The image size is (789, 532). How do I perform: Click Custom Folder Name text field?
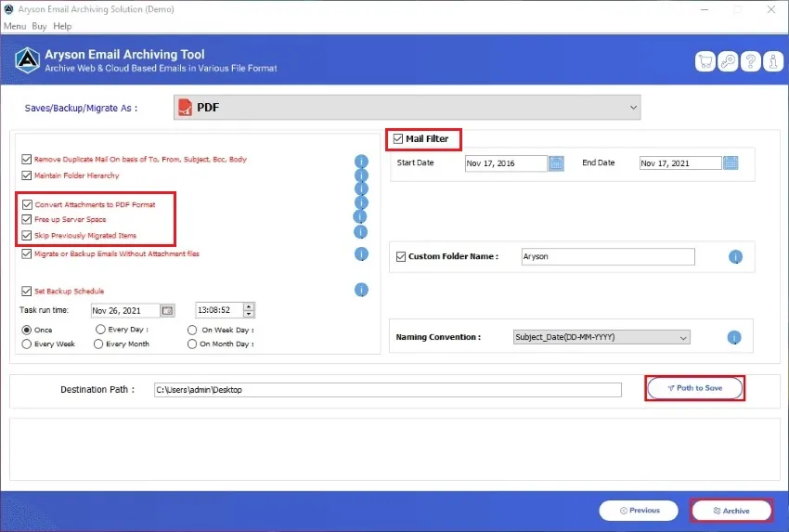(x=608, y=256)
